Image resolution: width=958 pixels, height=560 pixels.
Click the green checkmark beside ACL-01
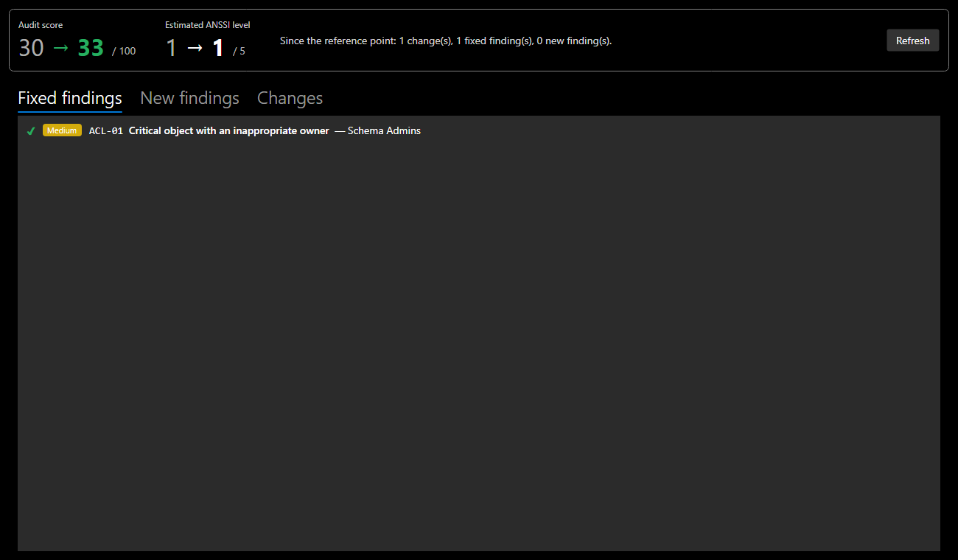pos(31,131)
